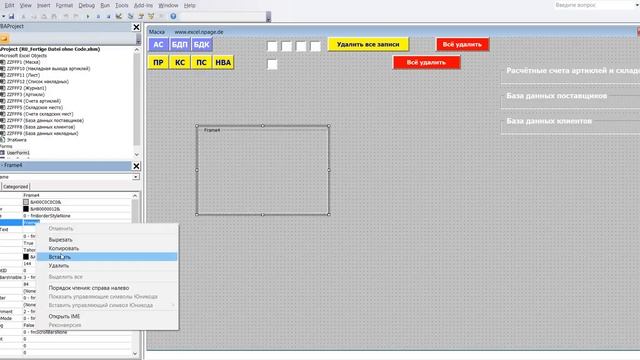Viewport: 640px width, 360px height.
Task: Switch to the Categorized properties tab
Action: point(16,187)
